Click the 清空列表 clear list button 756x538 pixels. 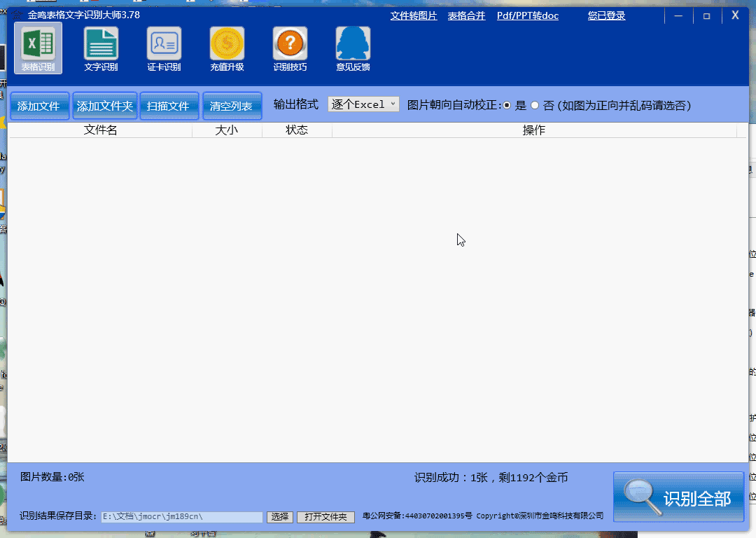(x=232, y=106)
